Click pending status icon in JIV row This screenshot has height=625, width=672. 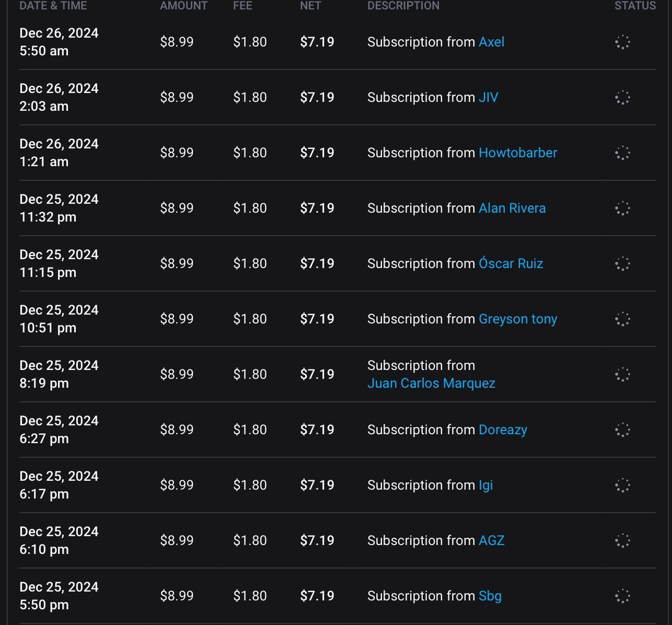[x=622, y=98]
